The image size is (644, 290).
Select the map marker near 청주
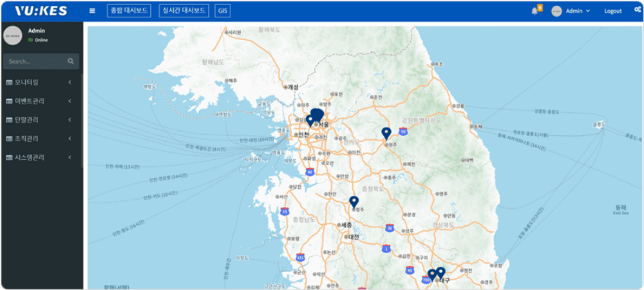(x=354, y=202)
